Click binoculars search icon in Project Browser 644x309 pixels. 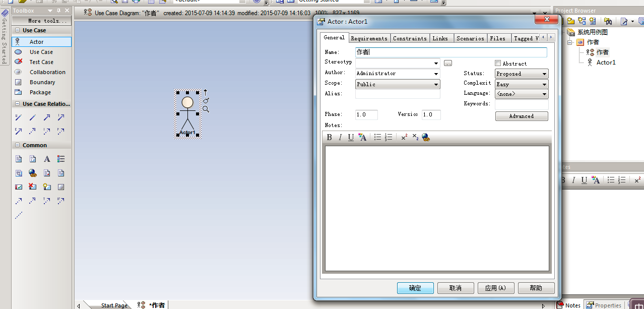(x=608, y=21)
